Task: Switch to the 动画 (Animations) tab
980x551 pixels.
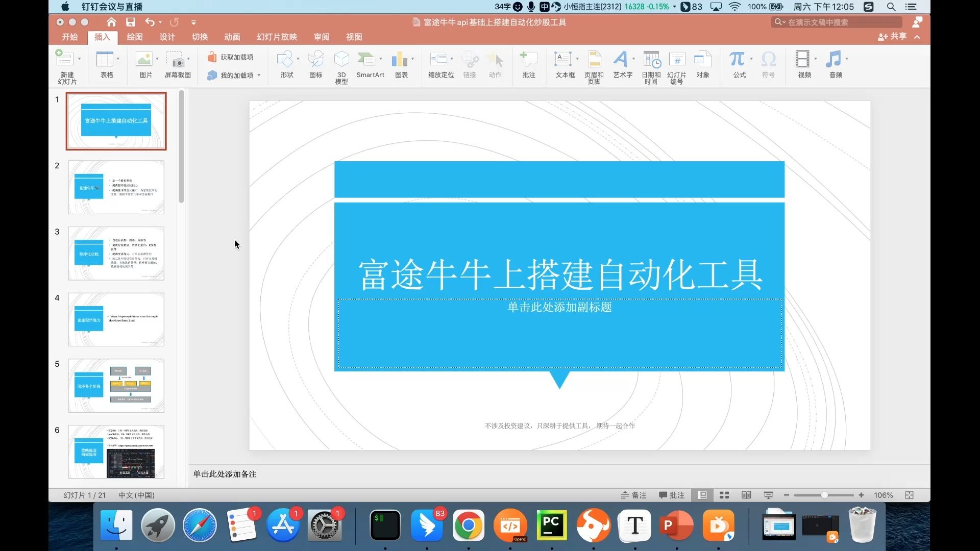Action: tap(232, 37)
